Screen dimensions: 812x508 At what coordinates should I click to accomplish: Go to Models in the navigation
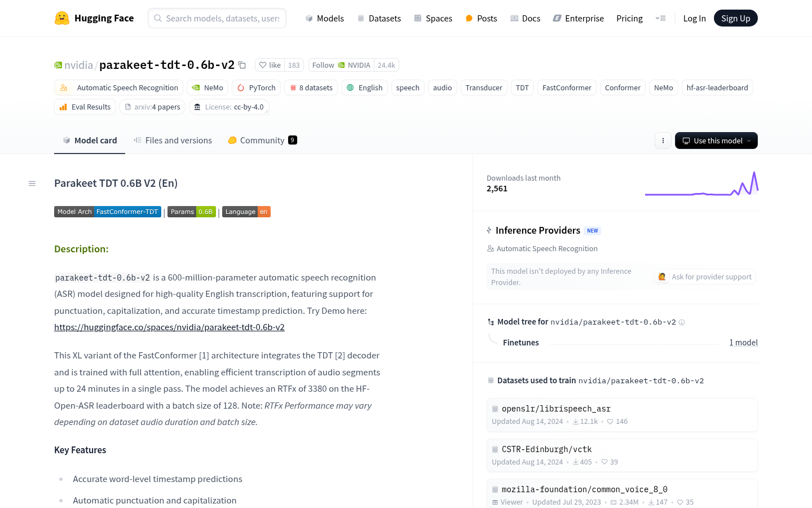(324, 18)
